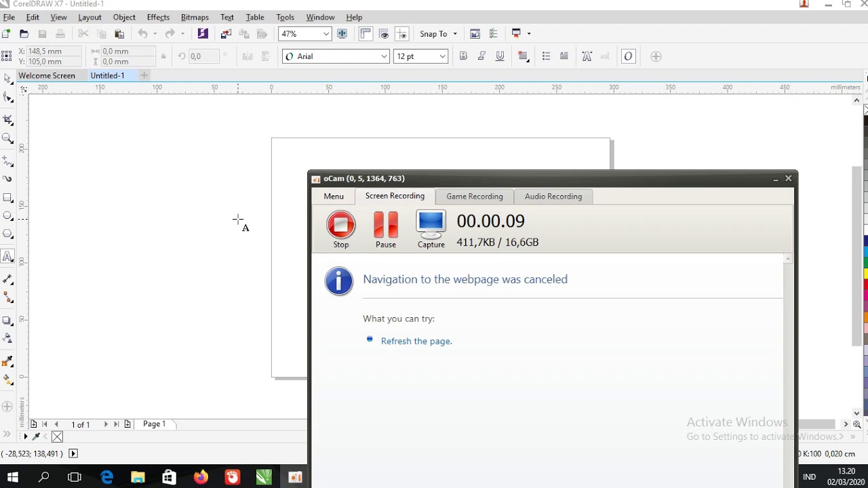868x488 pixels.
Task: Select the Artistic Media tool
Action: click(x=7, y=179)
